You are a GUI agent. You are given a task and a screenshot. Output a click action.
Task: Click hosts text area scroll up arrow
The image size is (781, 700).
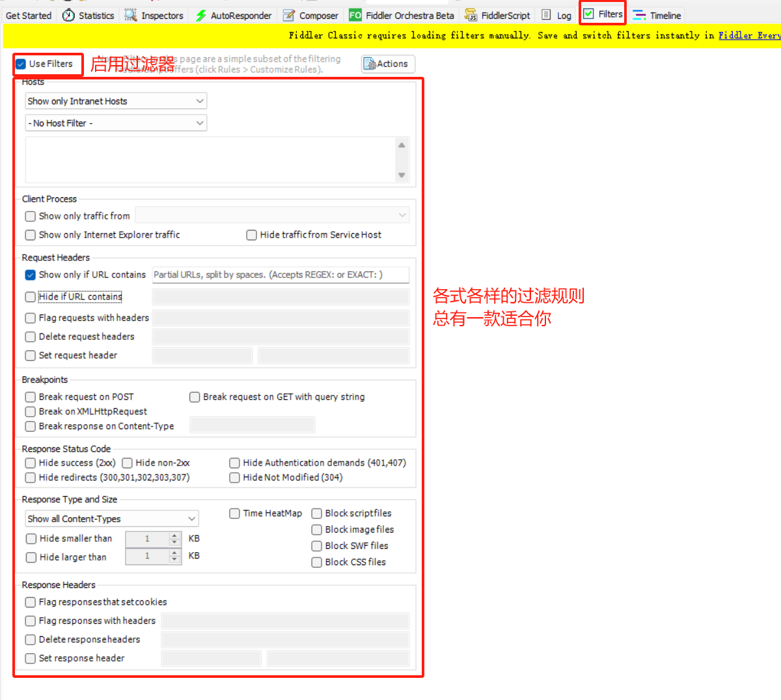402,145
